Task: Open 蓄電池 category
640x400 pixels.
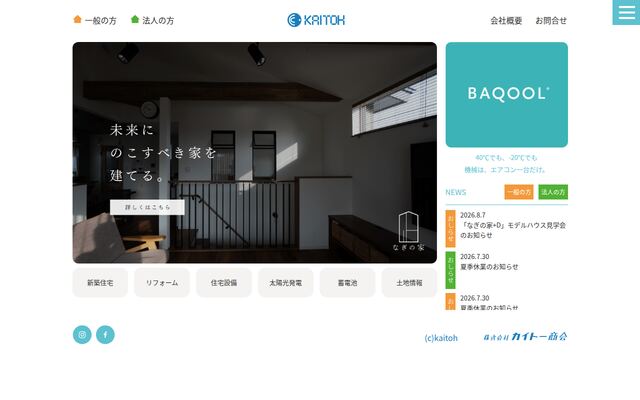Action: [x=347, y=282]
